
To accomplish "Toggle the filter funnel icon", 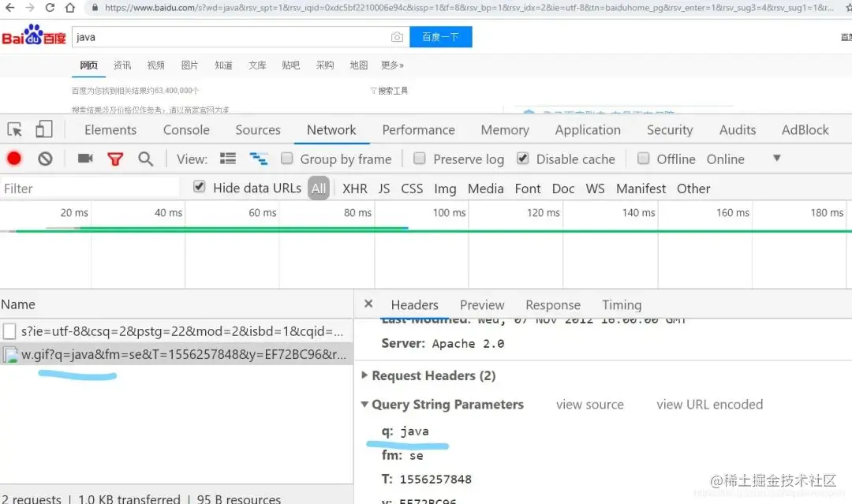I will pyautogui.click(x=115, y=159).
